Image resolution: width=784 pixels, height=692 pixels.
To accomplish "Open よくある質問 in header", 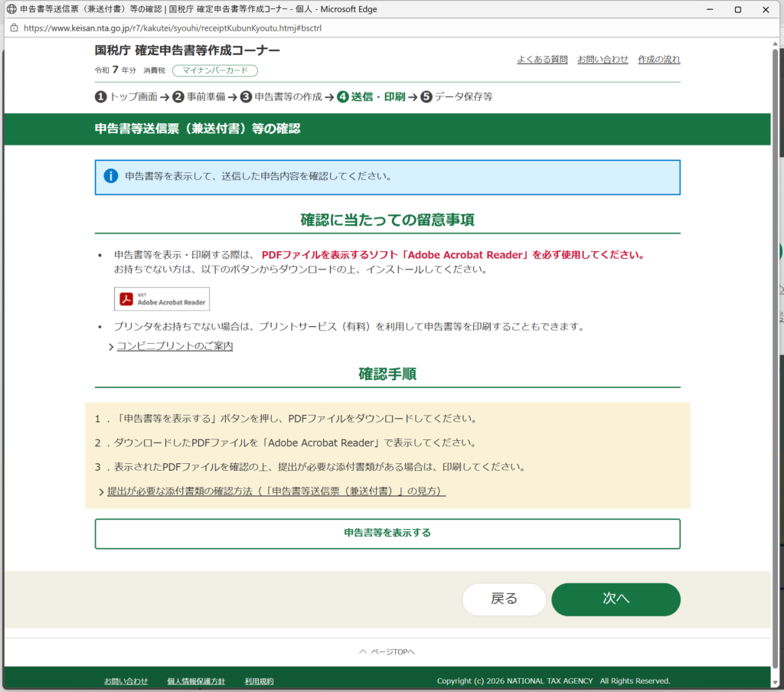I will point(542,60).
